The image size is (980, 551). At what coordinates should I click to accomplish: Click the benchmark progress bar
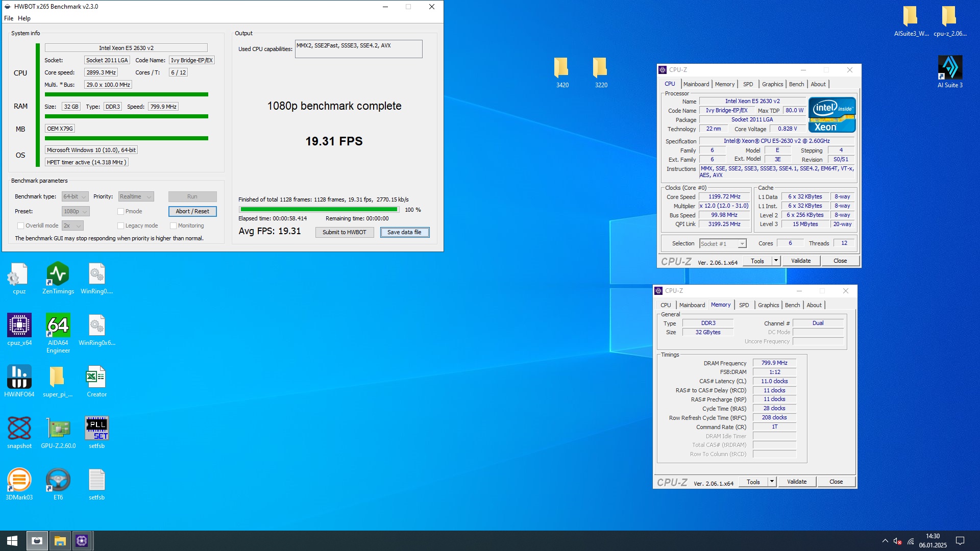(319, 210)
